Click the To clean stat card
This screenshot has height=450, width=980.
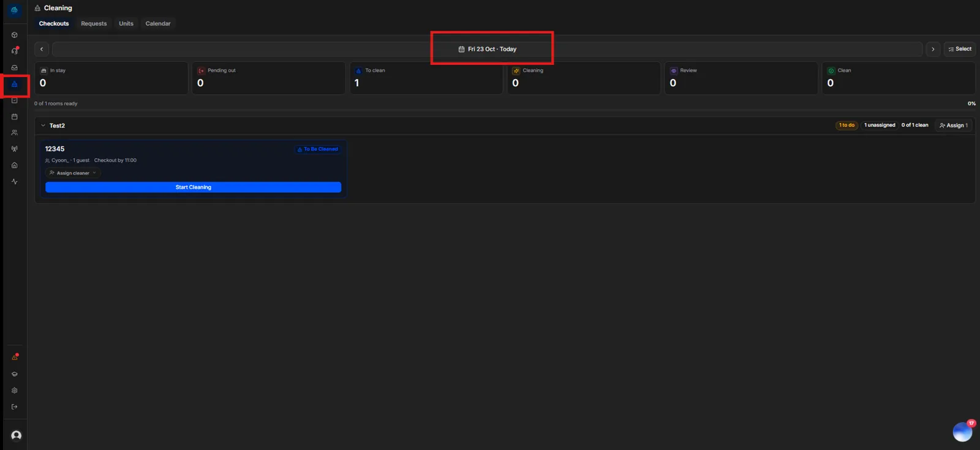click(x=426, y=78)
